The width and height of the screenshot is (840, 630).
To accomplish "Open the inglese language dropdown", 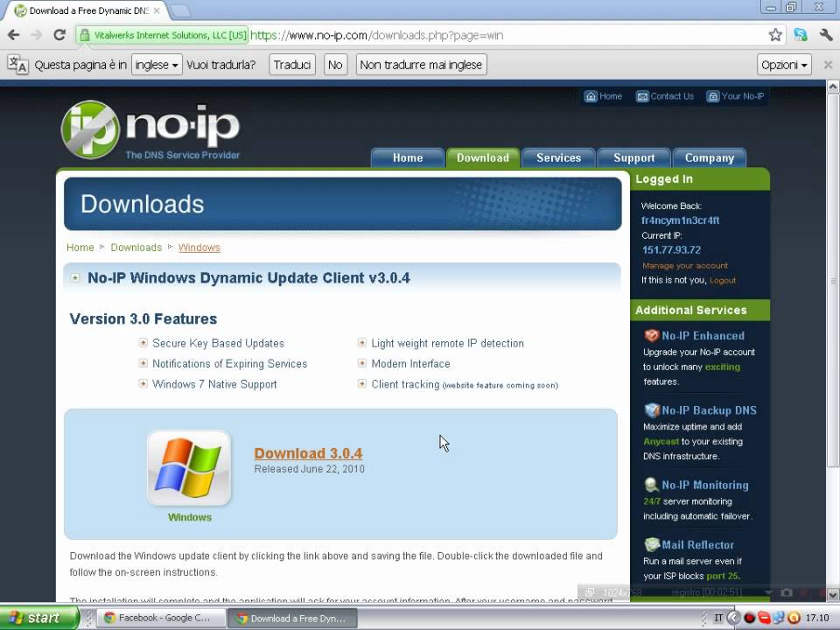I will pos(157,65).
